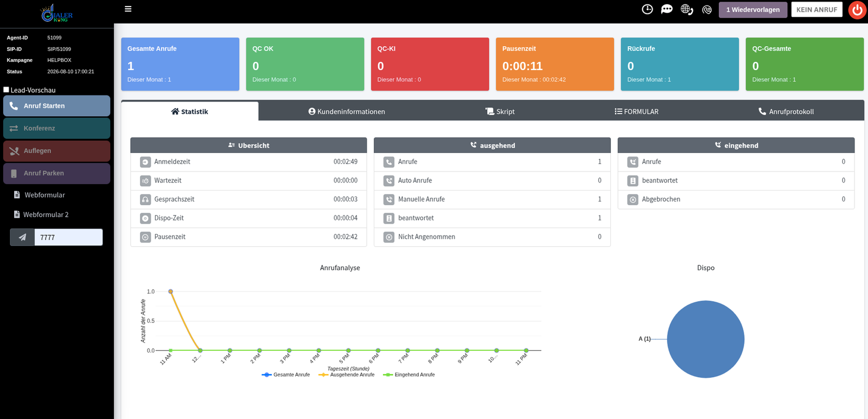The width and height of the screenshot is (868, 419).
Task: Click the globe language icon
Action: click(687, 9)
